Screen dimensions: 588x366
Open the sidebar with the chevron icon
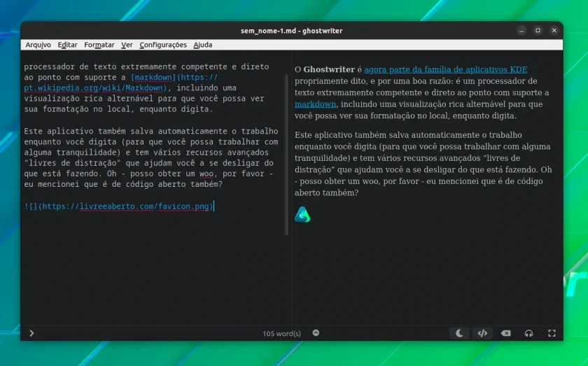(31, 333)
